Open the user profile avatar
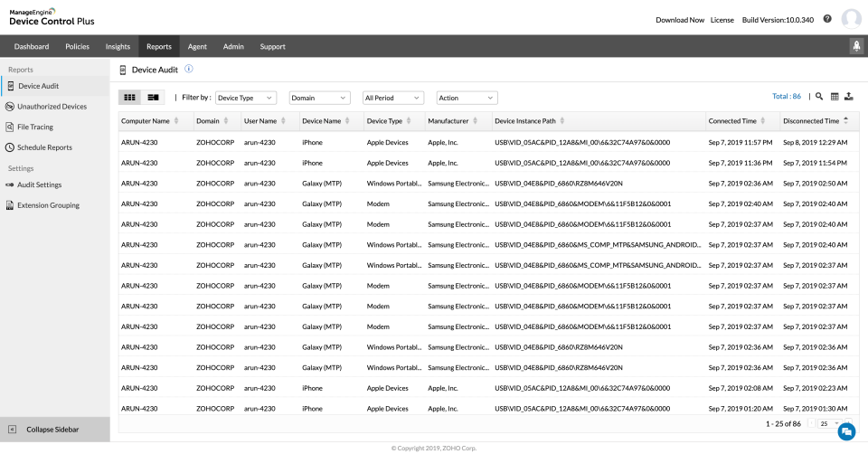 click(x=851, y=19)
